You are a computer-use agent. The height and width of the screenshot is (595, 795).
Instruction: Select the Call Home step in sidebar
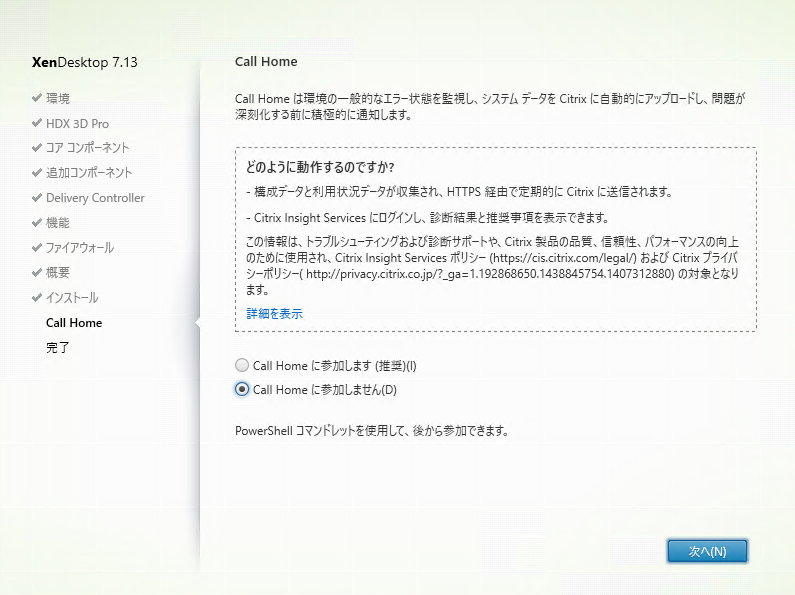click(74, 323)
